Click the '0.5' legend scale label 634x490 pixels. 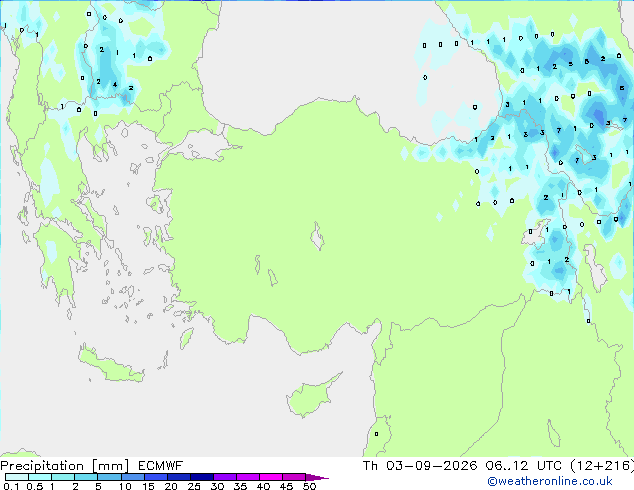(35, 486)
